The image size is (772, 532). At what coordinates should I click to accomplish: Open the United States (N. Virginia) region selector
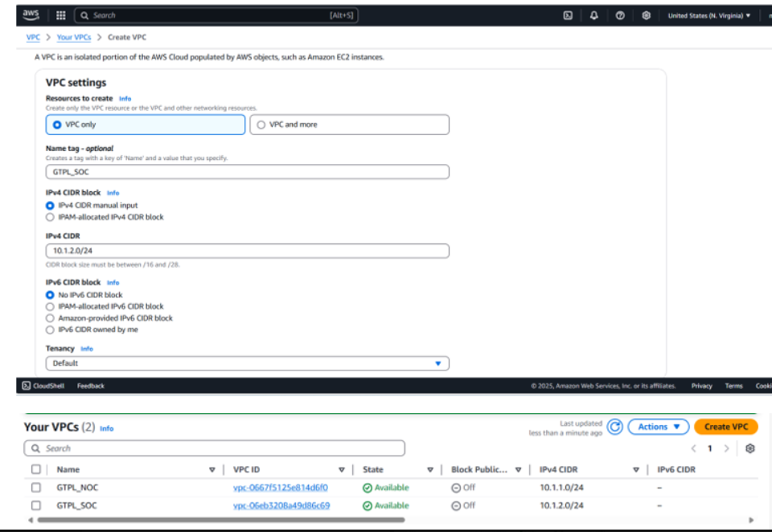click(x=708, y=15)
